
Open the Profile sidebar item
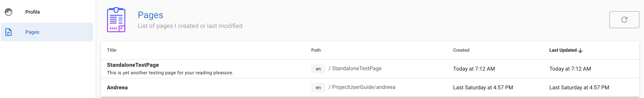tap(33, 12)
